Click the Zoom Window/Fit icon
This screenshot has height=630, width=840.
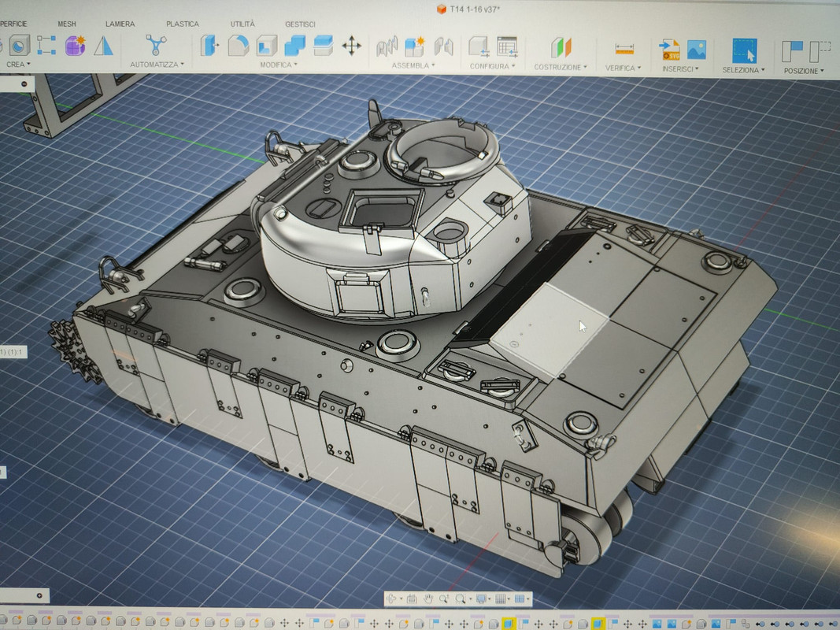click(x=460, y=599)
